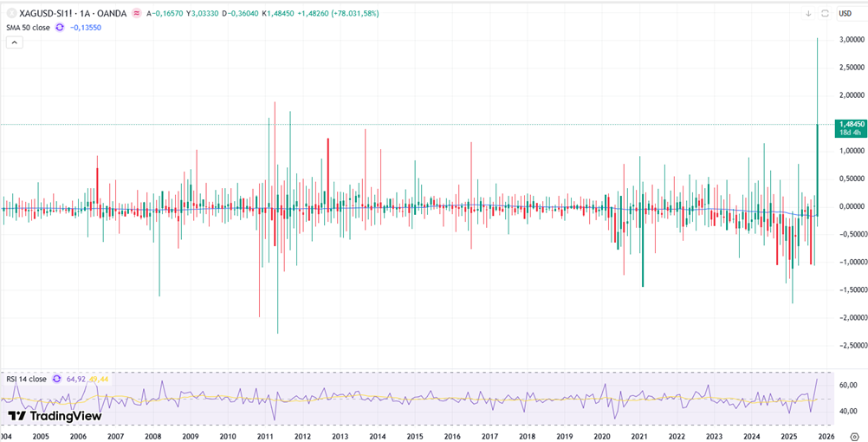Open the USD currency selector
Image resolution: width=868 pixels, height=442 pixels.
tap(845, 13)
